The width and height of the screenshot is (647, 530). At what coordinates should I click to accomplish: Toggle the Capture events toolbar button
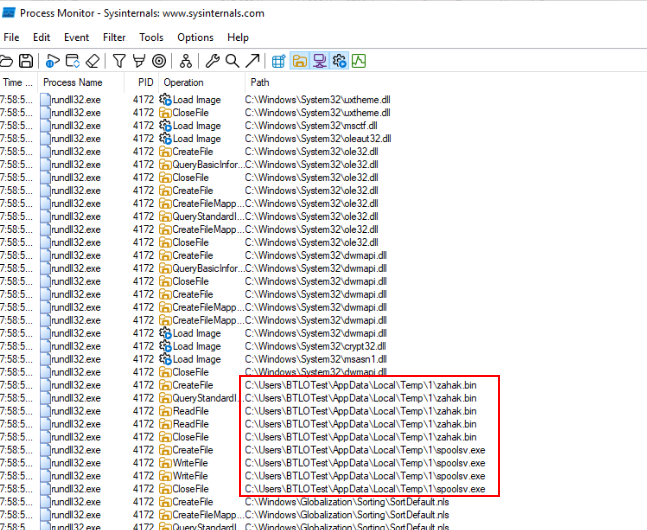click(x=52, y=62)
